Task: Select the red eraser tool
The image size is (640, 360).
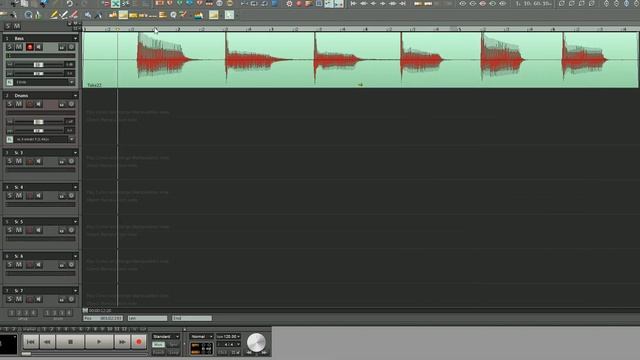Action: click(73, 15)
